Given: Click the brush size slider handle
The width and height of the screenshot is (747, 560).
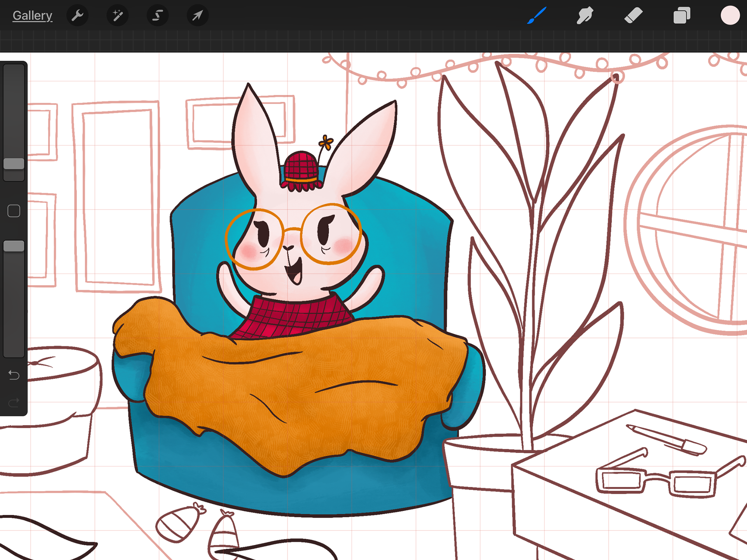Looking at the screenshot, I should 14,164.
